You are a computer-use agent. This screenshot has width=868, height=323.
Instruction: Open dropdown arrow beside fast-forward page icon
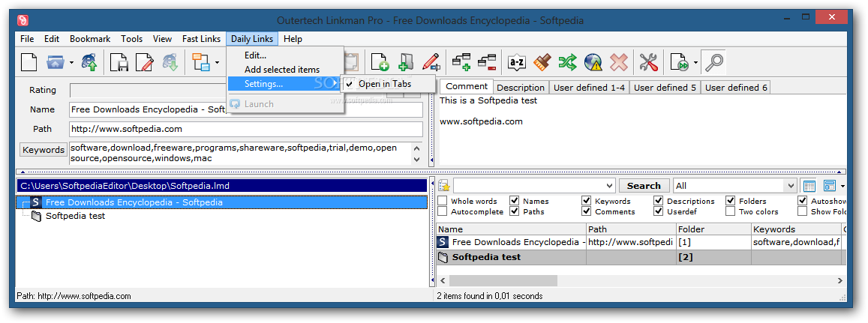pyautogui.click(x=695, y=62)
